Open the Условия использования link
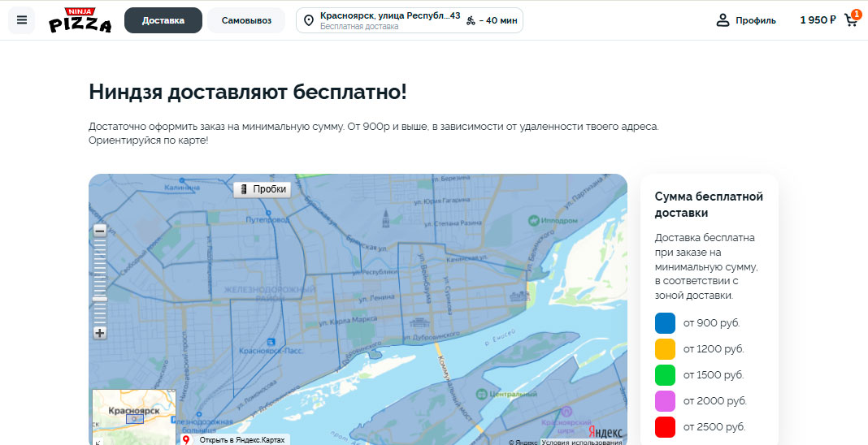 coord(581,443)
